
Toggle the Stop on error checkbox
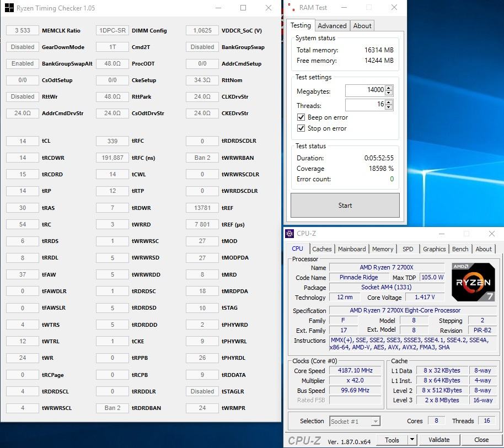[x=301, y=128]
